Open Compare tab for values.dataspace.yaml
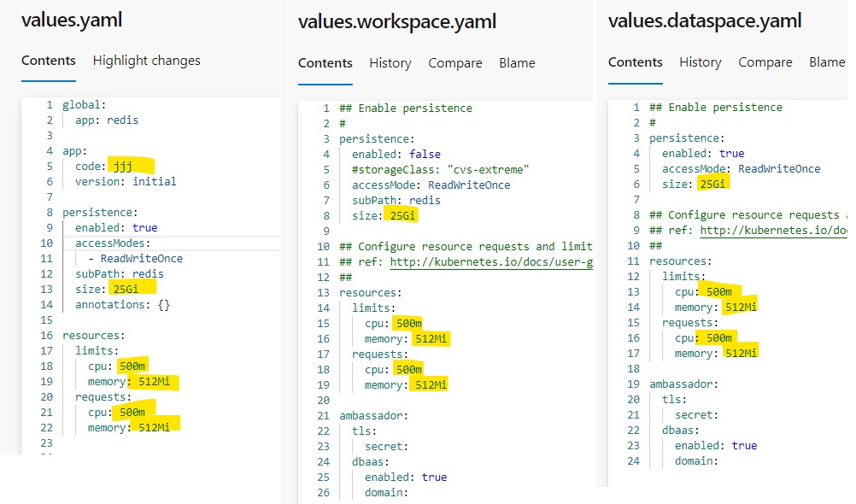This screenshot has width=856, height=504. (765, 62)
